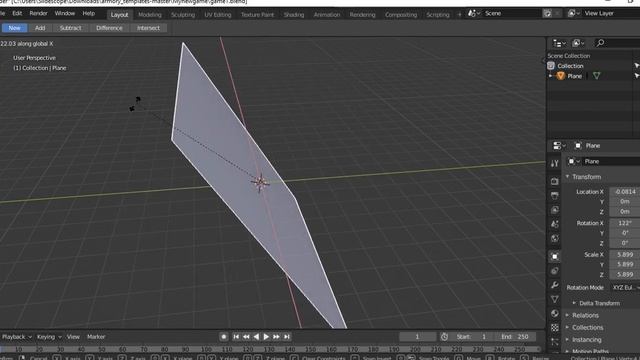Image resolution: width=640 pixels, height=360 pixels.
Task: Play the animation forward
Action: (x=266, y=337)
